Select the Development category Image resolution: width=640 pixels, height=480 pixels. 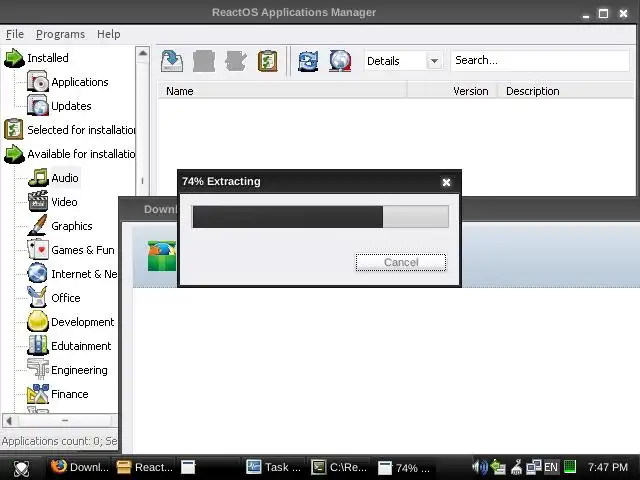point(82,322)
